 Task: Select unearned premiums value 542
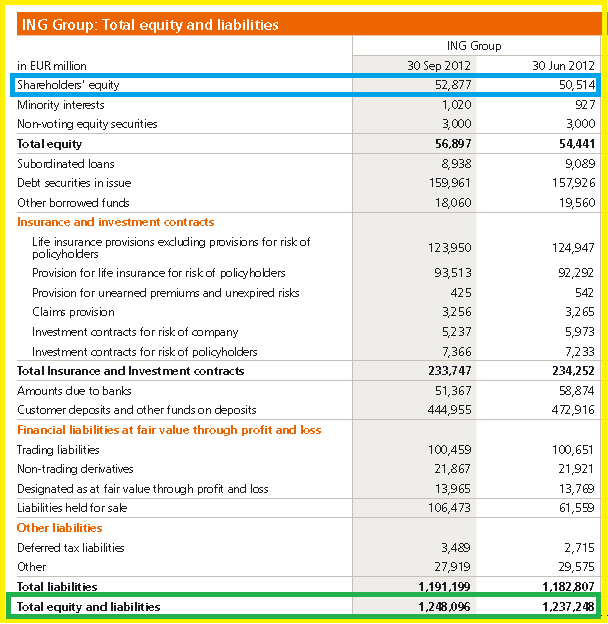[x=584, y=293]
